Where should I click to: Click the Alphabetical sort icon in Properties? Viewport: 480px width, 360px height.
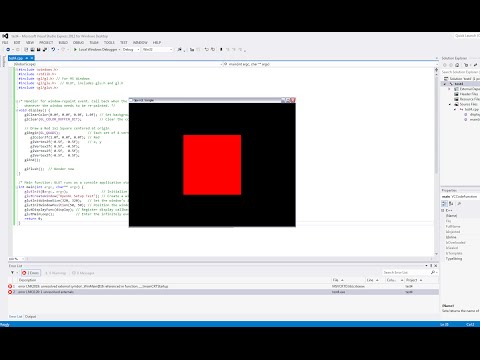point(451,203)
